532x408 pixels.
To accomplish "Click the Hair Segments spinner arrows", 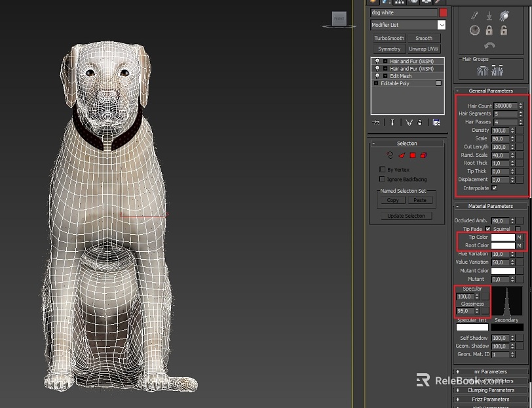I will point(521,113).
